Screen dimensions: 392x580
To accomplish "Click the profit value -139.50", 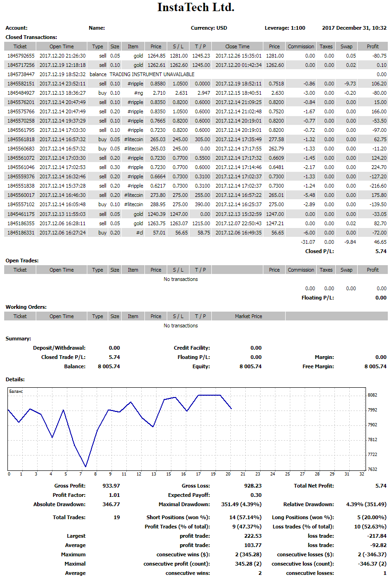I will coord(377,204).
